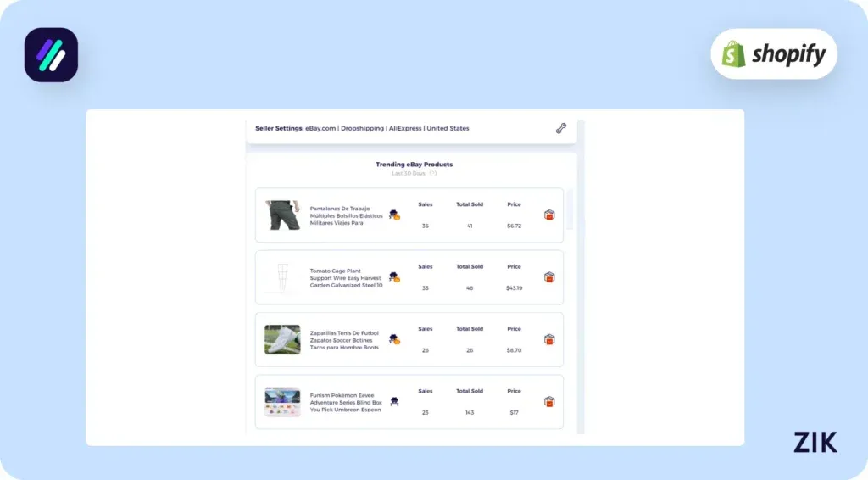Click the orange box icon for Pantalones De Trabajo
868x480 pixels.
(x=549, y=215)
